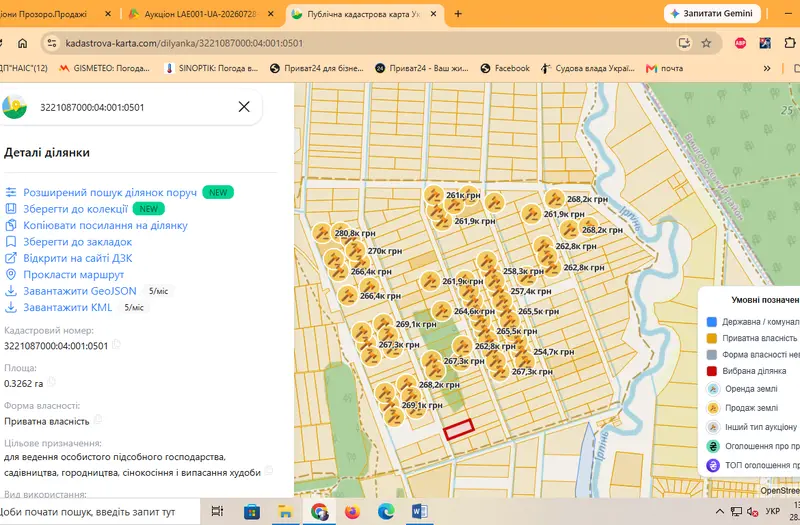Click the 258,3к грн auction marker
This screenshot has height=525, width=800.
[x=487, y=262]
